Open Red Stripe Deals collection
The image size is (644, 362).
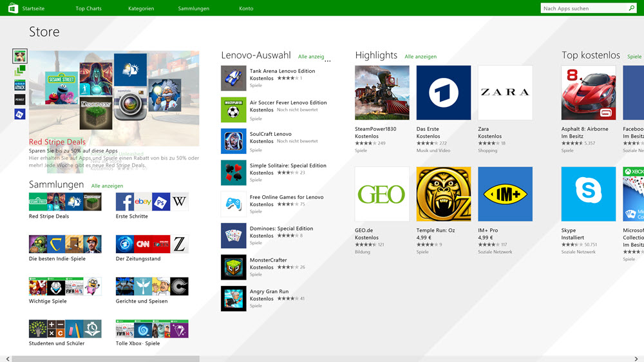[x=65, y=206]
